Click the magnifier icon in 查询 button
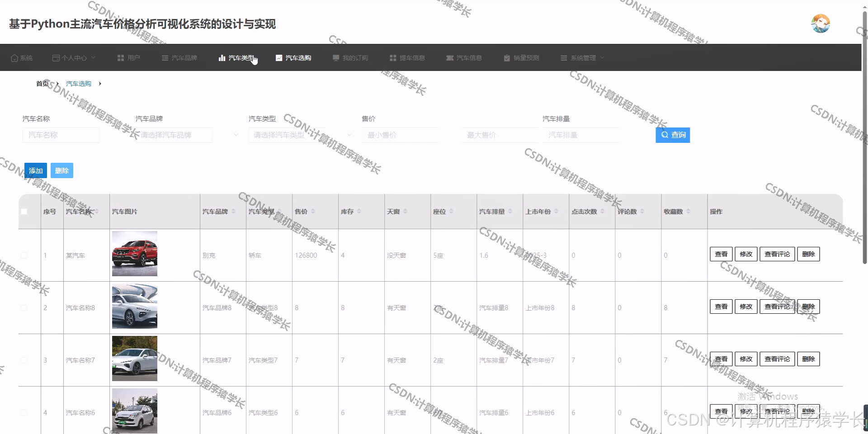Image resolution: width=868 pixels, height=434 pixels. tap(665, 135)
